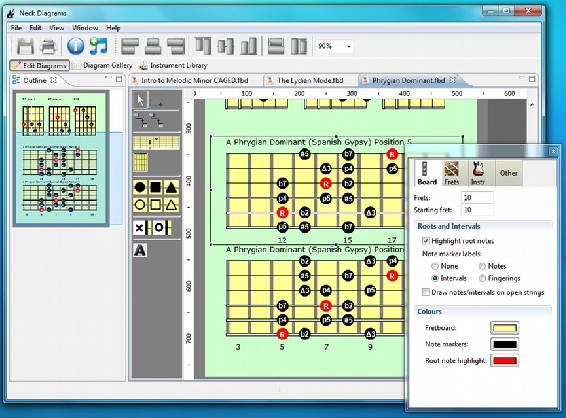Image resolution: width=566 pixels, height=418 pixels.
Task: Select the arrow pointer tool
Action: 140,100
